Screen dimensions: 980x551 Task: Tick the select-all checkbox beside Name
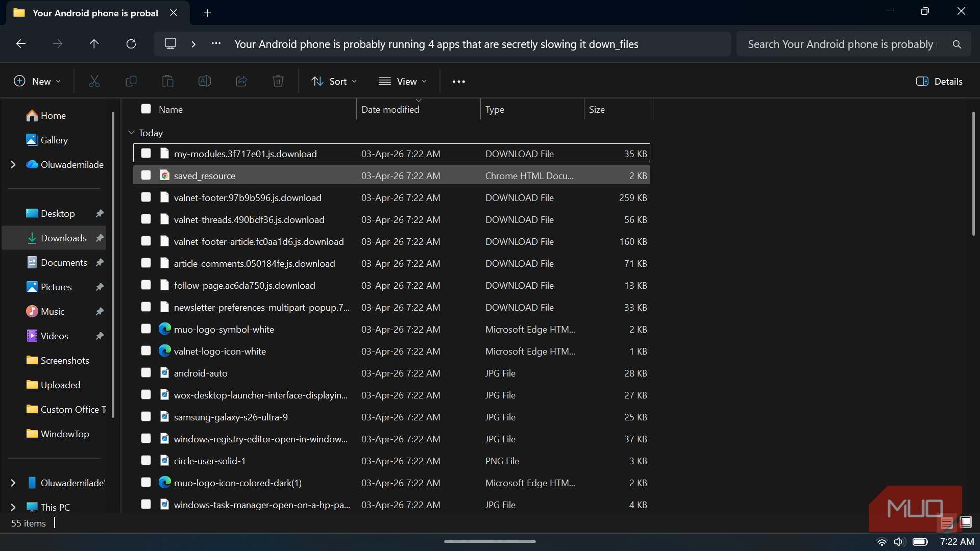[146, 109]
